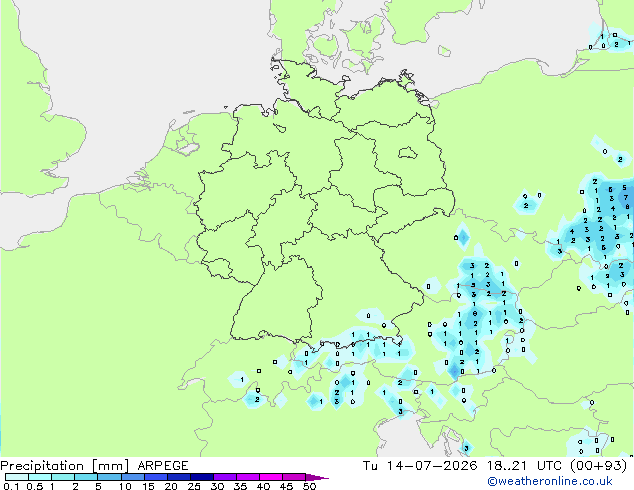
Task: Click the '(00+93)' forecast offset text
Action: tap(598, 466)
